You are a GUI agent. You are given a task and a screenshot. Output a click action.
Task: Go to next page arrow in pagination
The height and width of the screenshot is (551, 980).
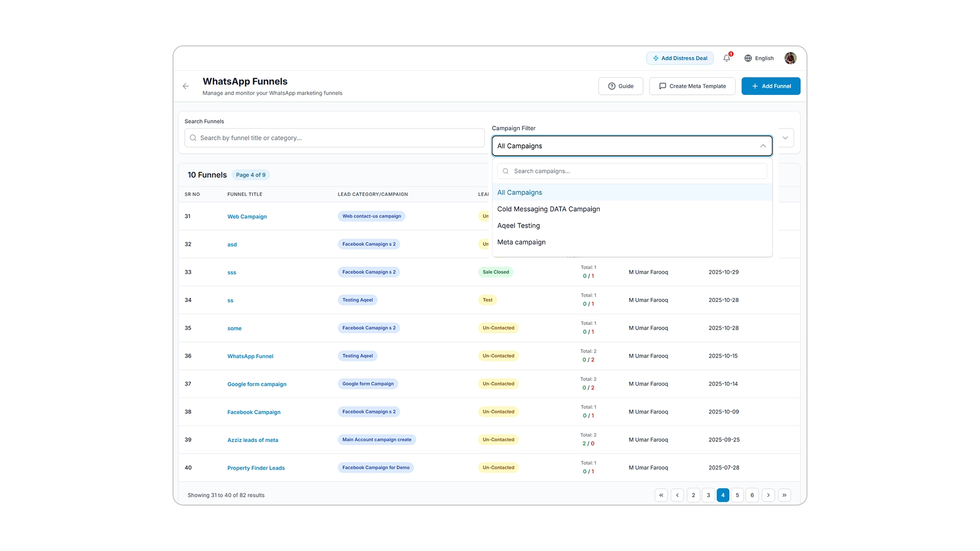(x=768, y=495)
